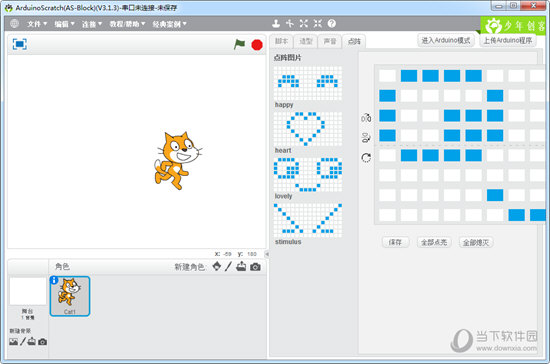The height and width of the screenshot is (364, 550).
Task: Click the 角色 sprites panel header
Action: (x=62, y=267)
